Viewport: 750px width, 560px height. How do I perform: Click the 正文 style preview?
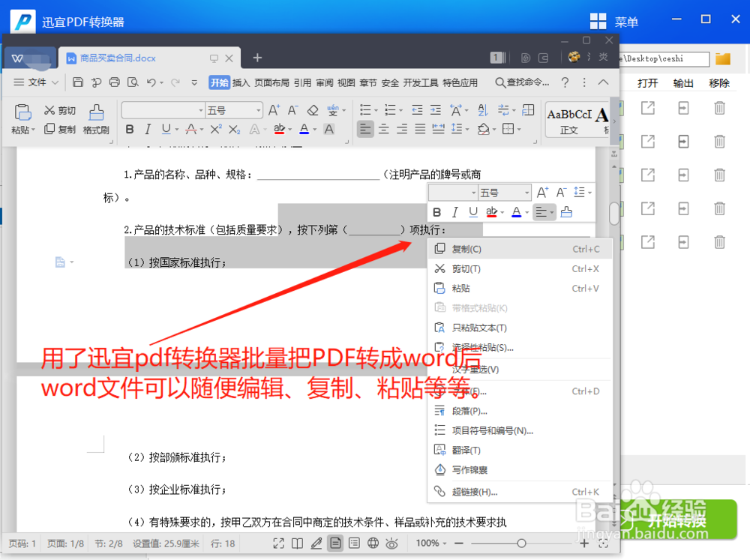click(570, 120)
